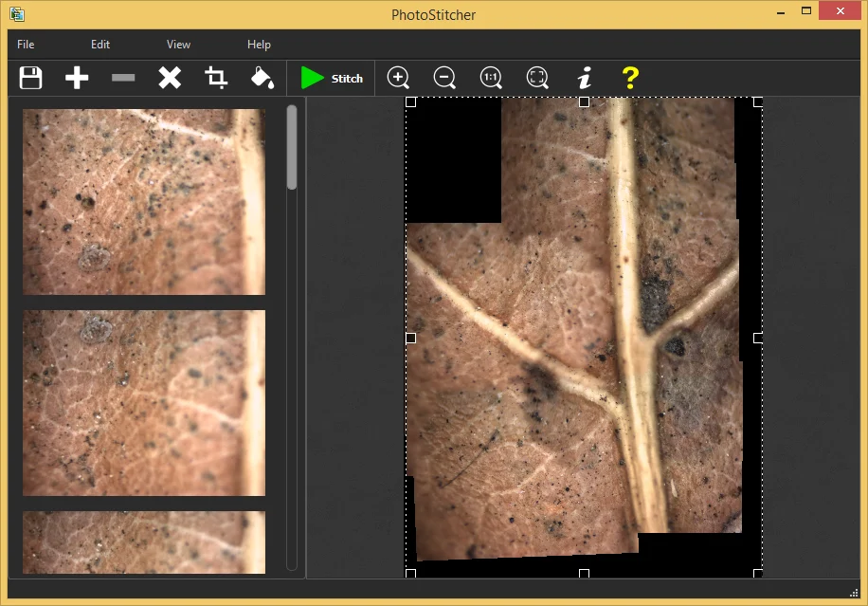Click the top-left crop handle

410,101
